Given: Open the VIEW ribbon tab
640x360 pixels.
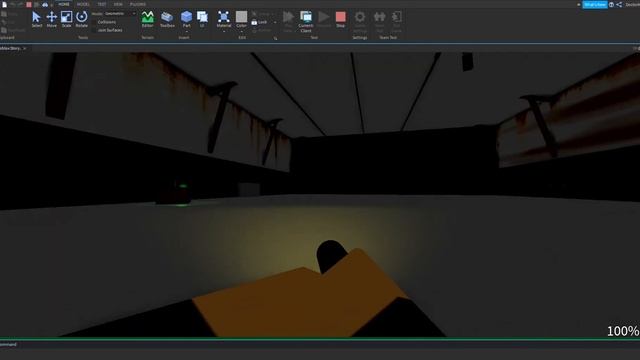Looking at the screenshot, I should (118, 4).
